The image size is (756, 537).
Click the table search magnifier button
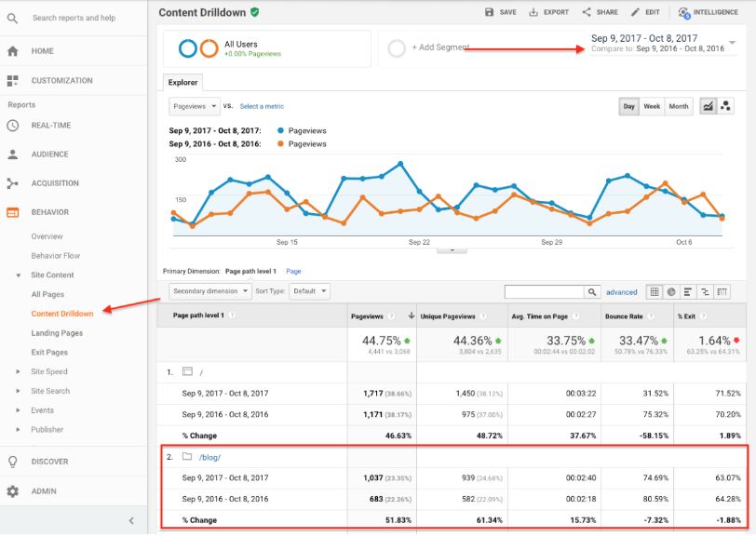(591, 291)
